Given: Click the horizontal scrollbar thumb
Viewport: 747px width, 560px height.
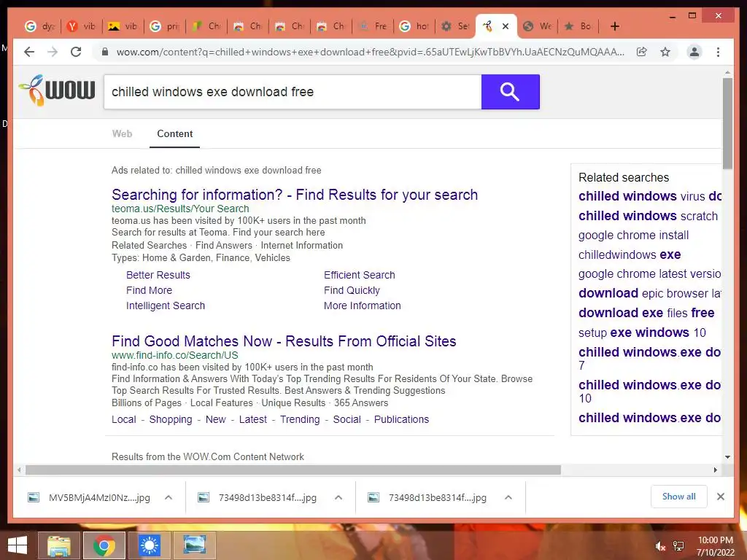Looking at the screenshot, I should click(x=293, y=470).
